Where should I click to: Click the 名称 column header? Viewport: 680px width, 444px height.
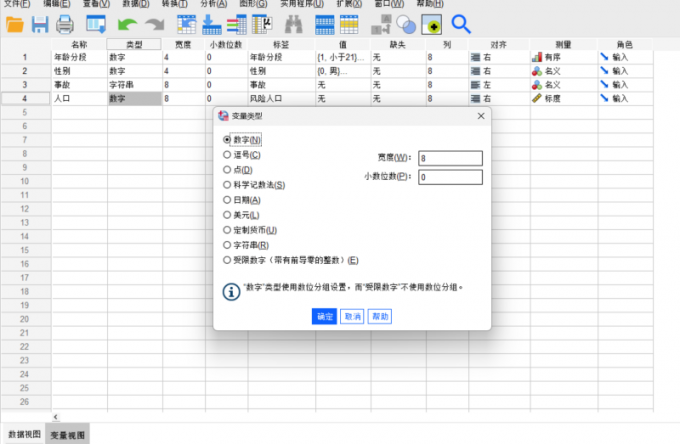(x=79, y=44)
